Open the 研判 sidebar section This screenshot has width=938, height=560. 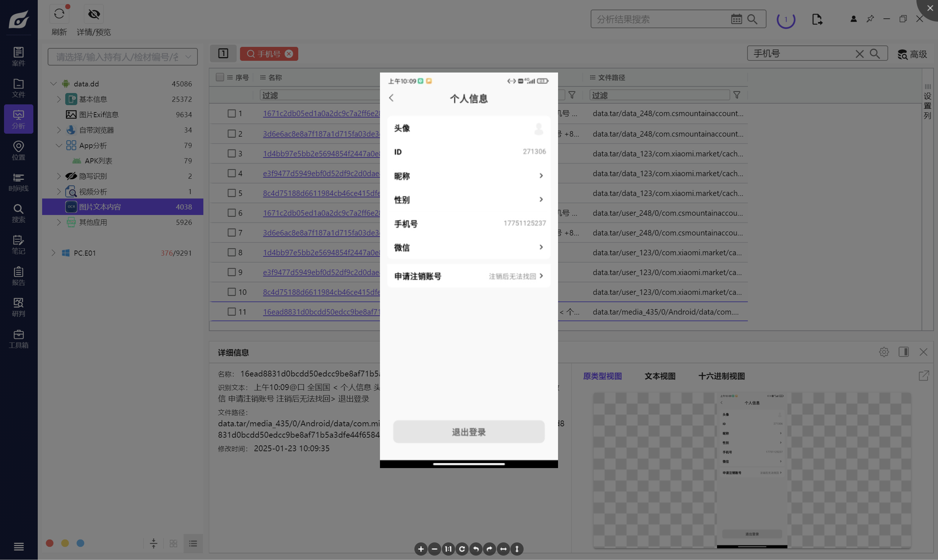(x=18, y=307)
